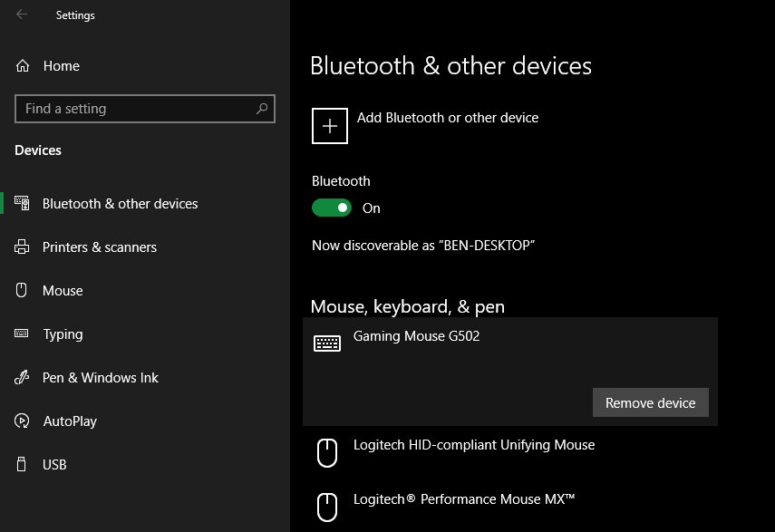The width and height of the screenshot is (775, 532).
Task: Select the Logitech HID-compliant Unifying Mouse entry
Action: (475, 445)
